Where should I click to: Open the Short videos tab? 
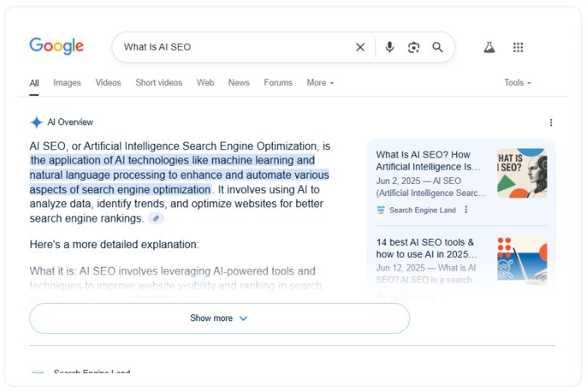(x=158, y=82)
